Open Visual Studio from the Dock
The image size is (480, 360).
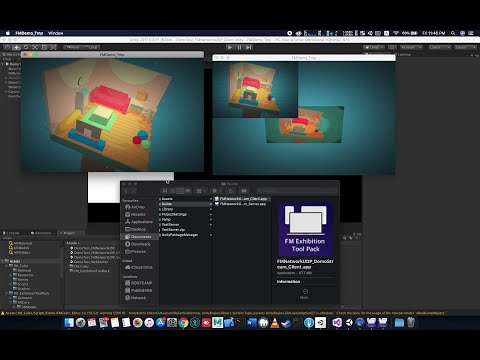coord(337,322)
